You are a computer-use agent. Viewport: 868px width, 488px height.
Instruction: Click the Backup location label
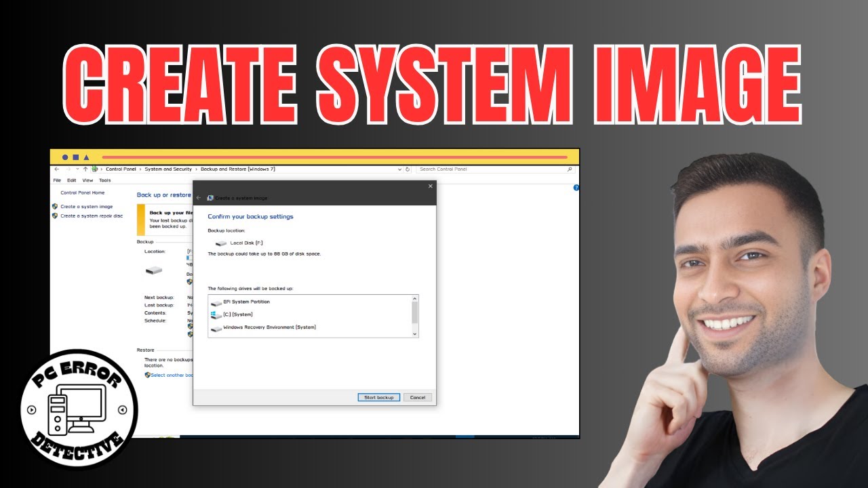coord(226,231)
